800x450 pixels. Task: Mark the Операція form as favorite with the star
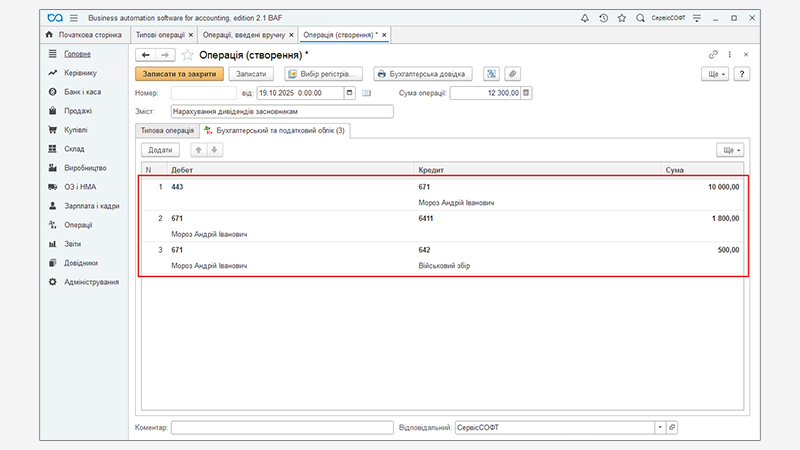click(187, 54)
